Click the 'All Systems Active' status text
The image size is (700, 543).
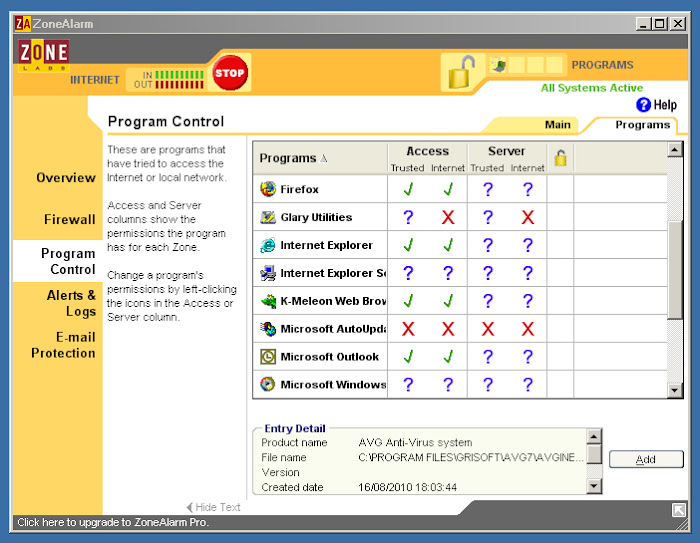(x=592, y=88)
